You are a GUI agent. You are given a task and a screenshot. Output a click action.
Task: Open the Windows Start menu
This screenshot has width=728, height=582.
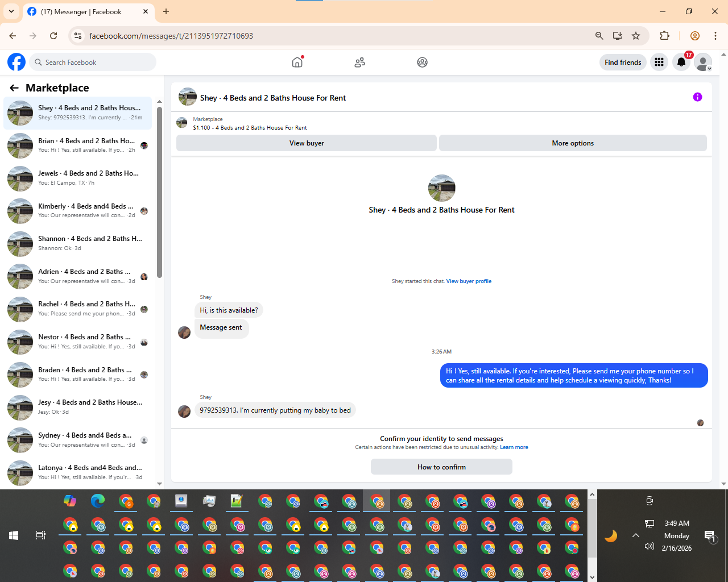tap(14, 535)
